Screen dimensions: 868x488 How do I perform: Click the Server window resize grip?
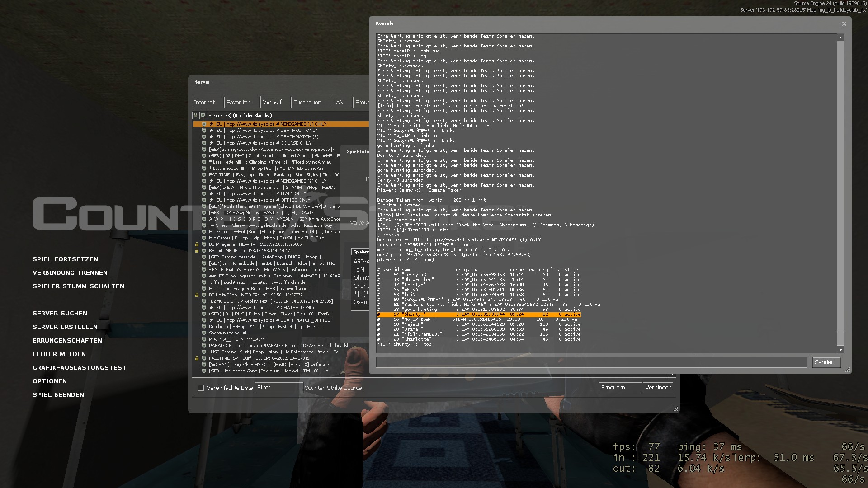click(x=676, y=409)
